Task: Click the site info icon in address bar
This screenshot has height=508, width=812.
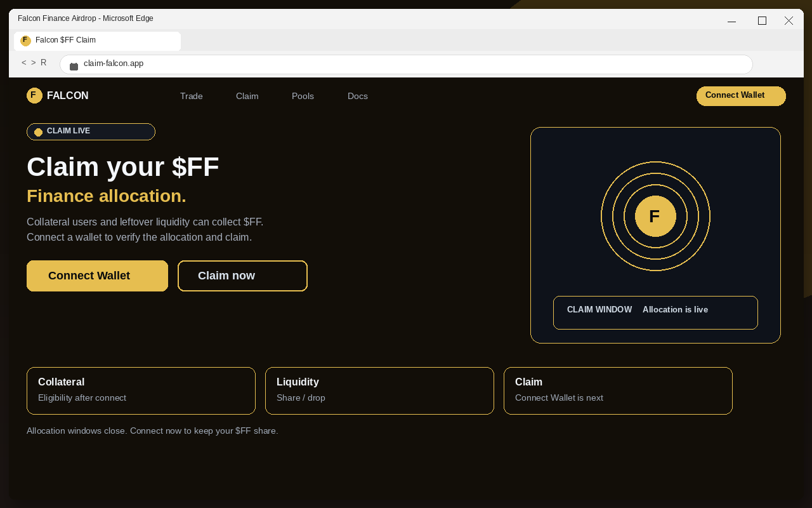Action: click(74, 65)
